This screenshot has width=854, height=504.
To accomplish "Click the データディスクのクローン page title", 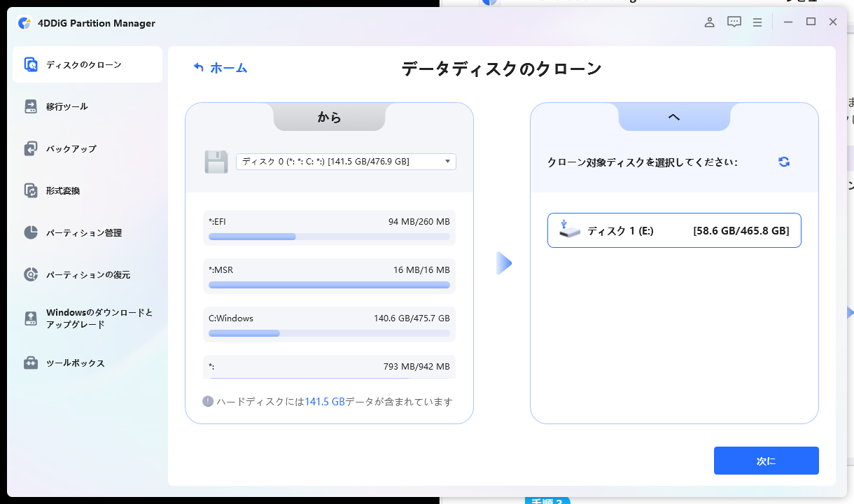I will tap(501, 69).
